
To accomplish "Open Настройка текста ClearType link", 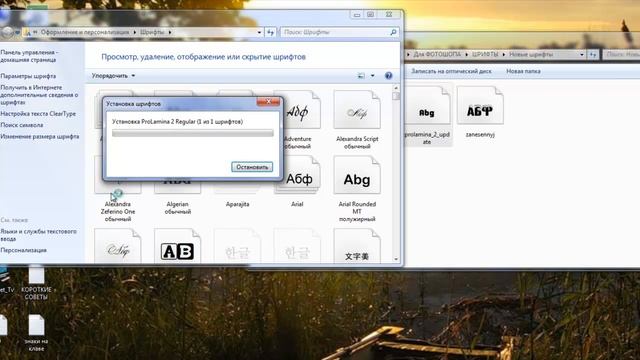I will click(x=38, y=114).
